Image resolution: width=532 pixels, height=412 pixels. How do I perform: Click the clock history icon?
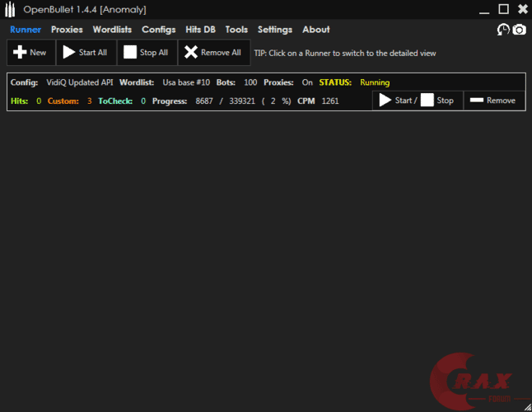(x=503, y=30)
